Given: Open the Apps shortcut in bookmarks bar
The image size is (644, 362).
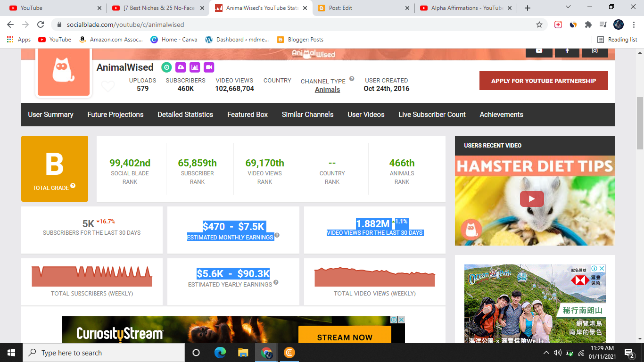Looking at the screenshot, I should click(x=19, y=40).
